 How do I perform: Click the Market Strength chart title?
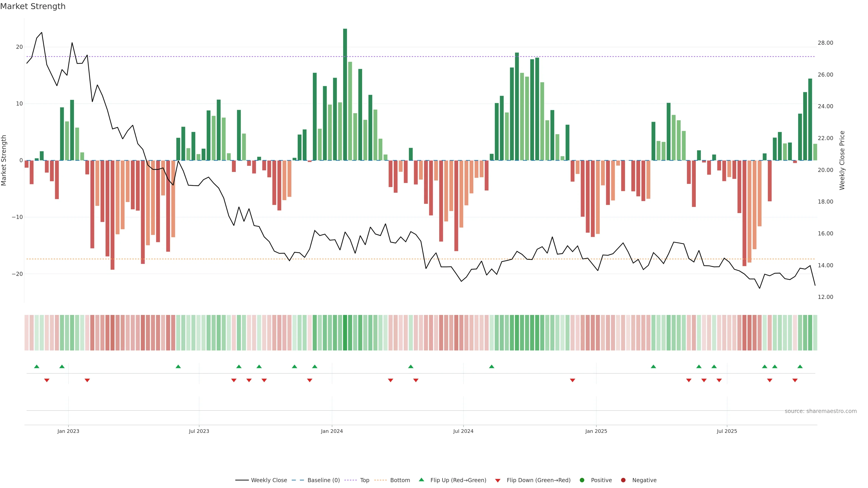[33, 6]
